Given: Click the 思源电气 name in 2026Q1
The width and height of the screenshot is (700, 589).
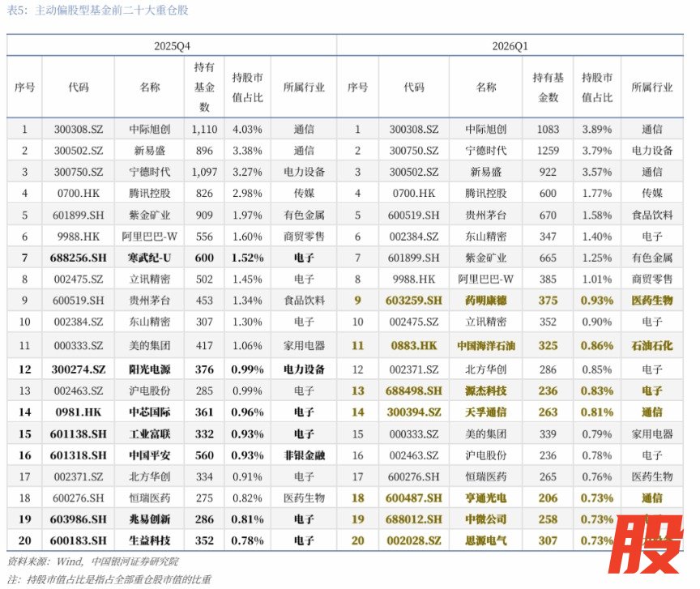Looking at the screenshot, I should (486, 540).
